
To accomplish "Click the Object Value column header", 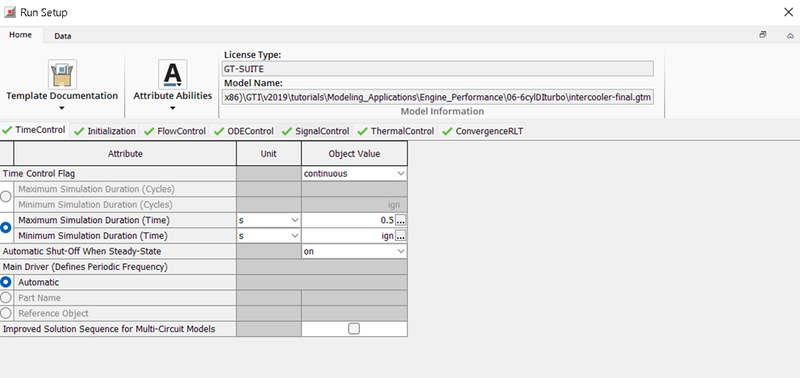I will click(x=354, y=154).
